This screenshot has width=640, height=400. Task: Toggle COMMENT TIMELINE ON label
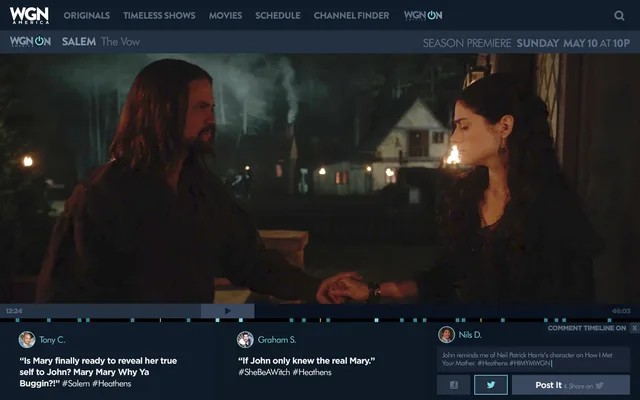587,328
